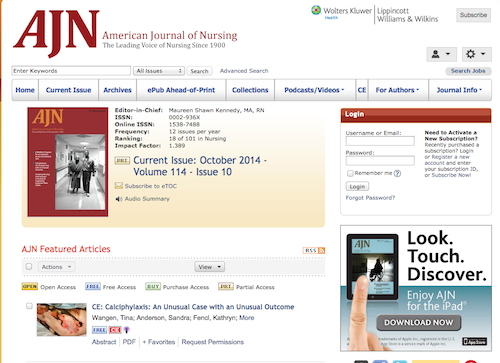Click Forgot Password link

point(370,198)
